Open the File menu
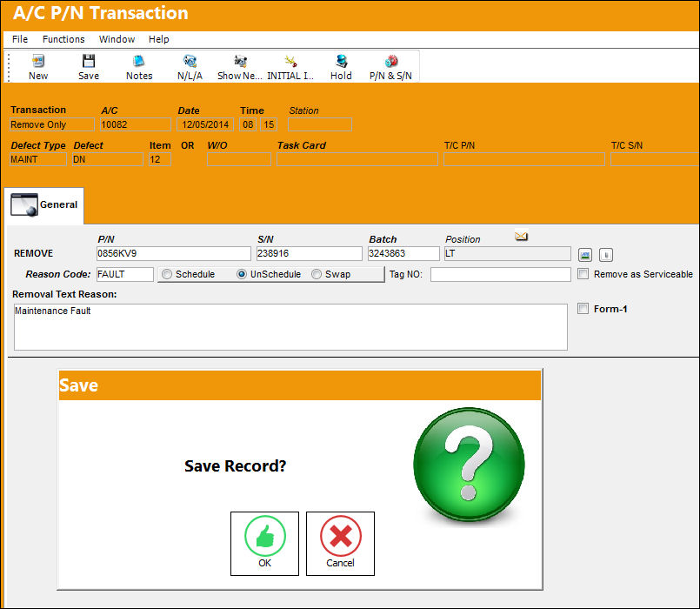 pyautogui.click(x=20, y=39)
